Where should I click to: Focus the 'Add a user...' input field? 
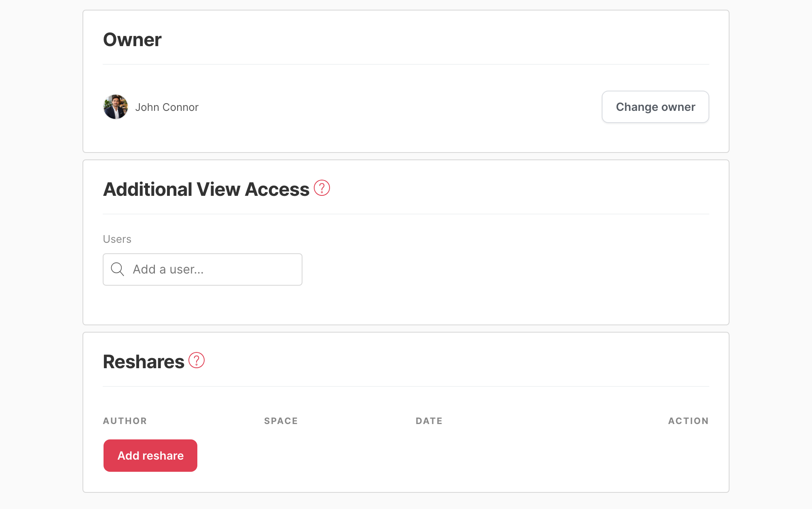point(203,269)
